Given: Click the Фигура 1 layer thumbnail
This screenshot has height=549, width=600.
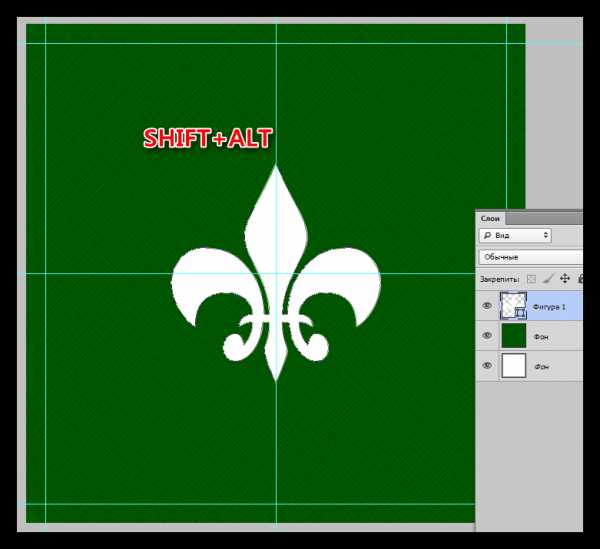Looking at the screenshot, I should (512, 305).
